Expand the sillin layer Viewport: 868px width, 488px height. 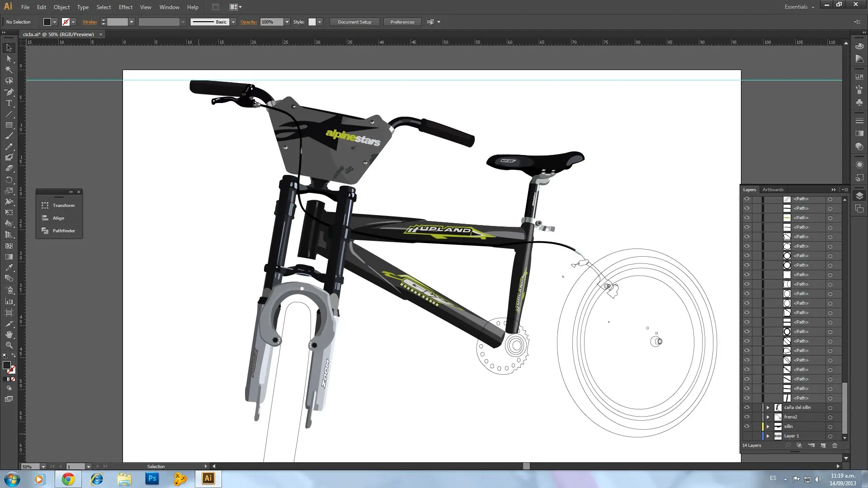pos(768,427)
